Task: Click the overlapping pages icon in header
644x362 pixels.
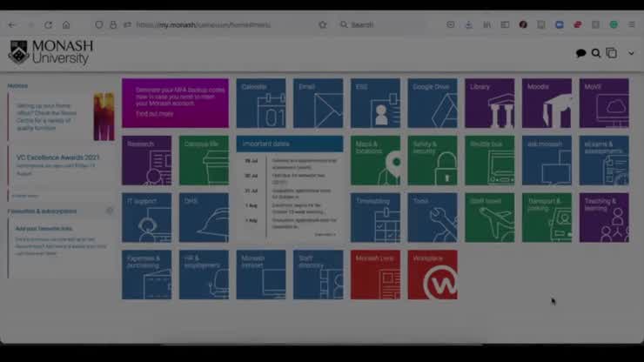Action: (612, 53)
